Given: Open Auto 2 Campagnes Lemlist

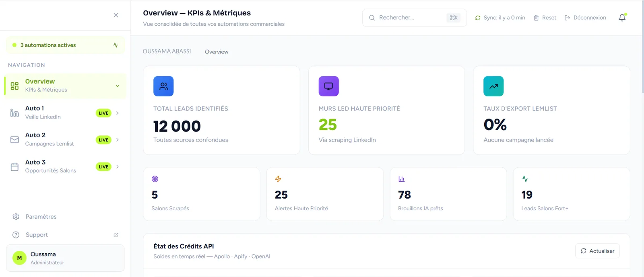Looking at the screenshot, I should 65,140.
